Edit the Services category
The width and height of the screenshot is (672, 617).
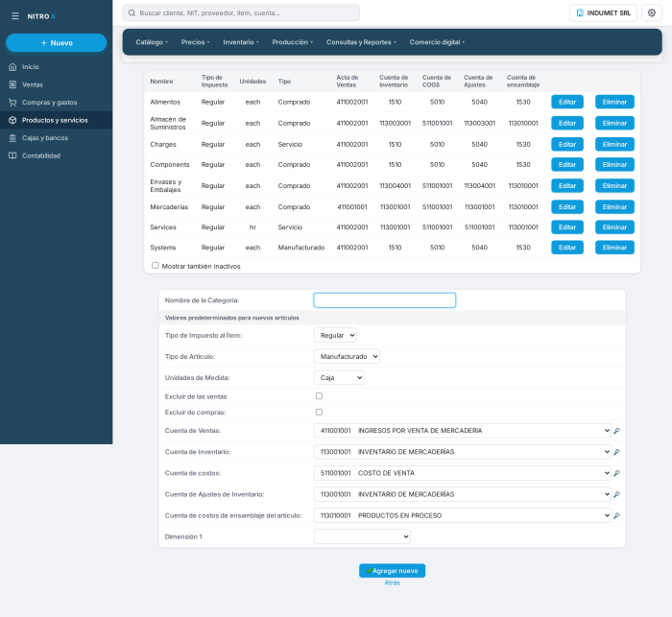click(567, 227)
